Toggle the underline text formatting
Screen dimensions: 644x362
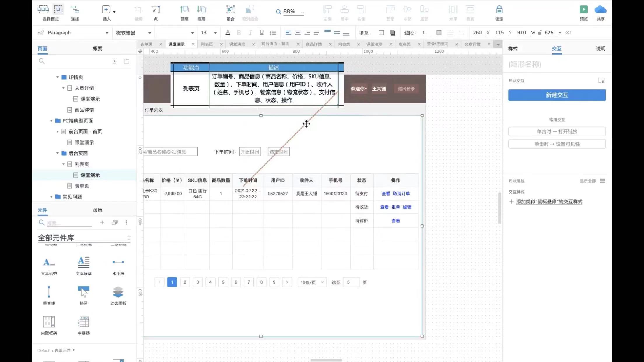pos(261,33)
